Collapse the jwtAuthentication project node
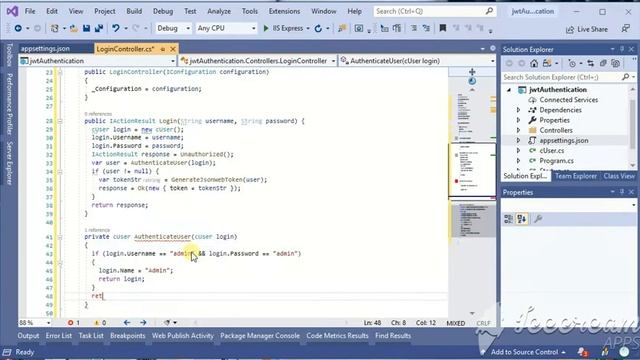 [x=509, y=90]
